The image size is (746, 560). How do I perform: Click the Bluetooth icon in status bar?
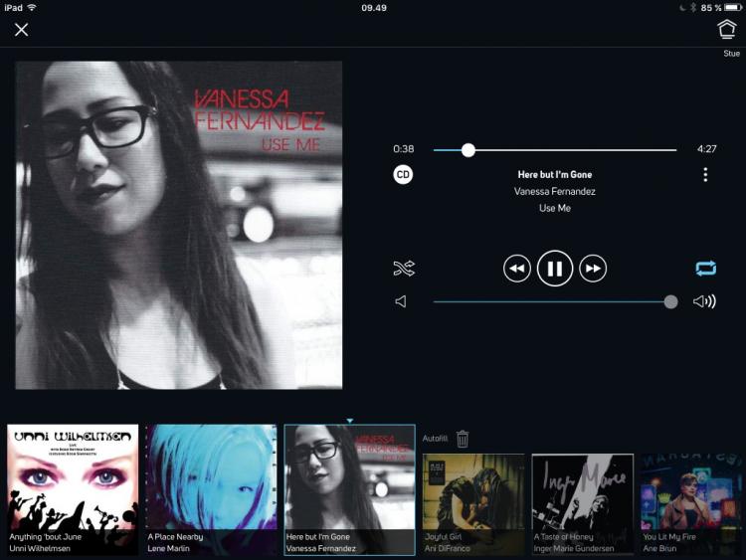point(693,8)
